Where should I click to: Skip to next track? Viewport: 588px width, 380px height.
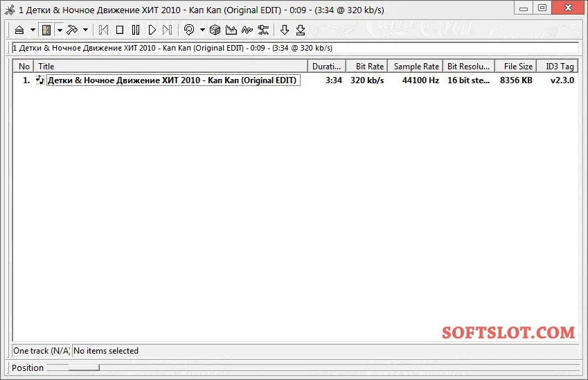point(167,30)
